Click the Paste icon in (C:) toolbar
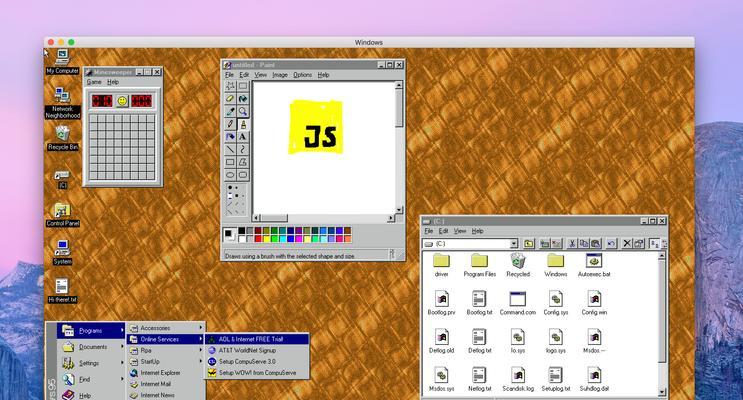The image size is (743, 400). click(596, 244)
